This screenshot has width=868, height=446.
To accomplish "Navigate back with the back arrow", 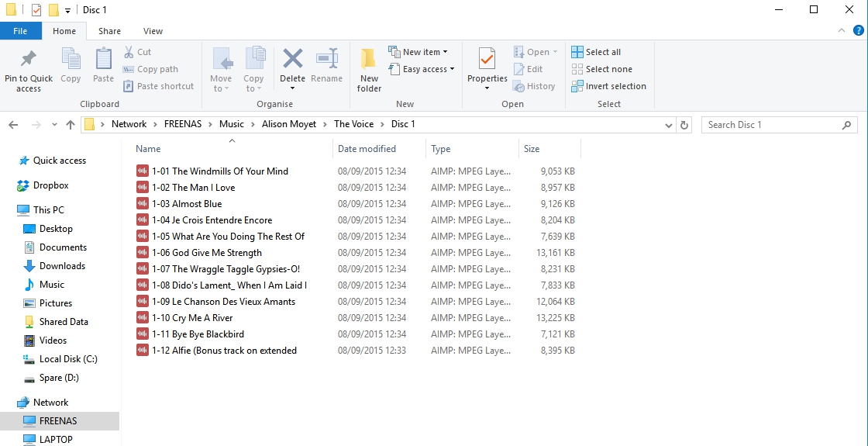I will [x=13, y=125].
